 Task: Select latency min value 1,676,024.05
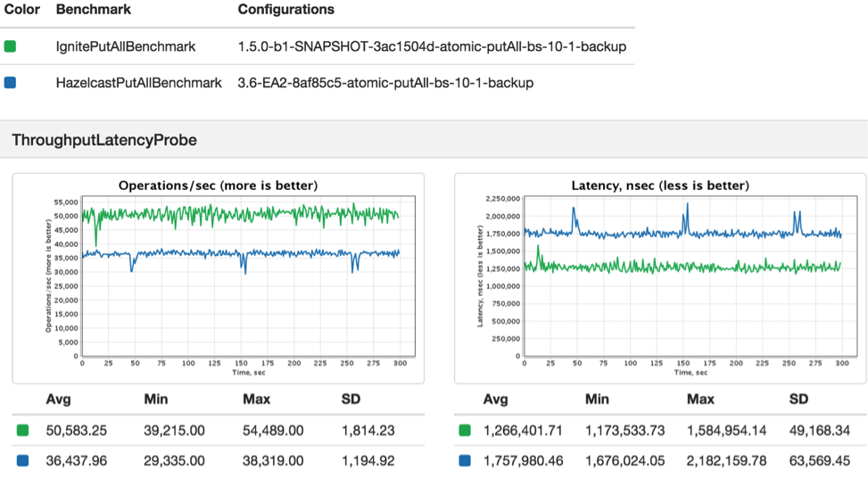coord(625,461)
